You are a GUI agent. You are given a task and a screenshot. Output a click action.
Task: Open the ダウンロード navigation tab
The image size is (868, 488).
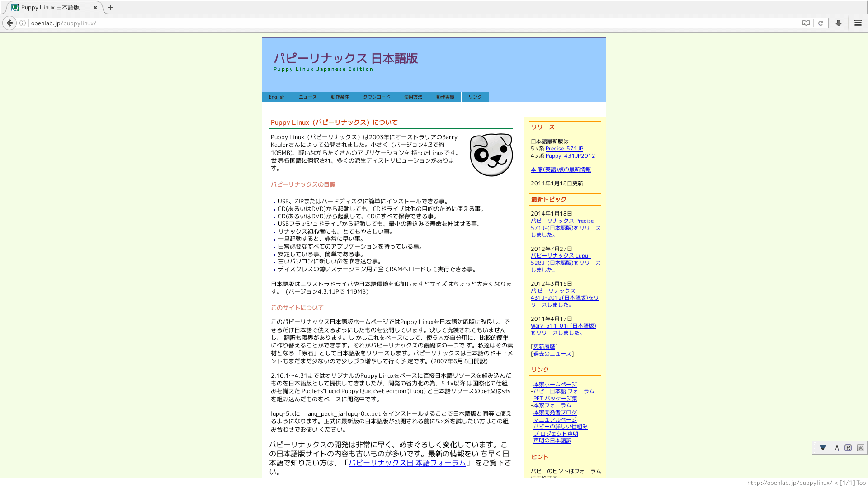tap(376, 97)
